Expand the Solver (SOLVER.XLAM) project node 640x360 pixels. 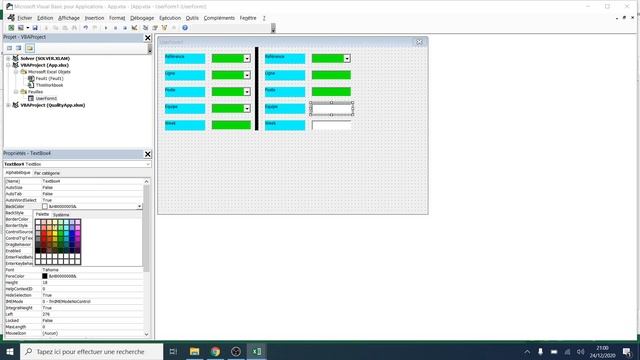(x=8, y=59)
